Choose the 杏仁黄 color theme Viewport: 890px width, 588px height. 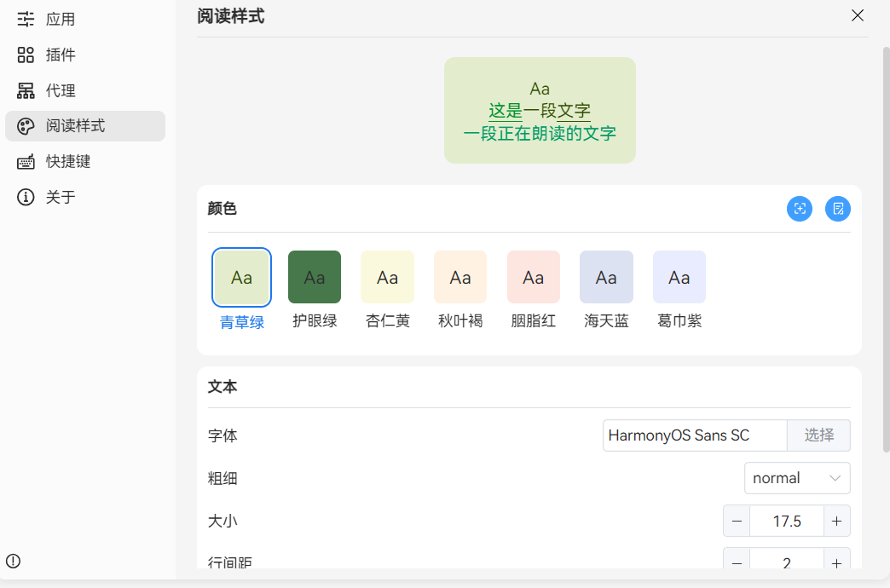(387, 277)
